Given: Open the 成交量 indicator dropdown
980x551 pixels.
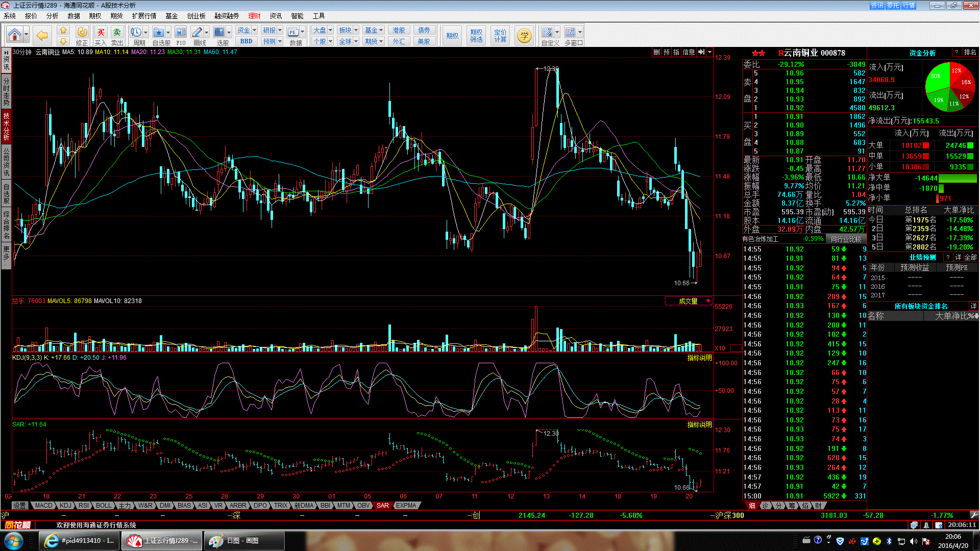Looking at the screenshot, I should coord(689,301).
